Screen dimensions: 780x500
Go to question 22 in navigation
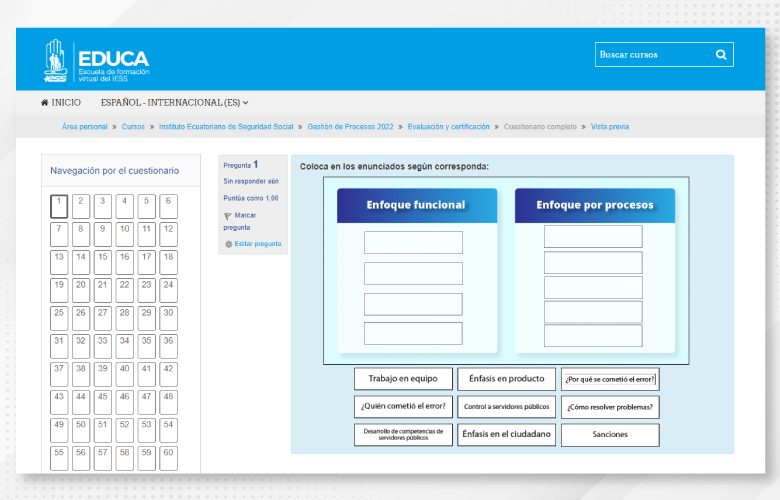point(124,291)
